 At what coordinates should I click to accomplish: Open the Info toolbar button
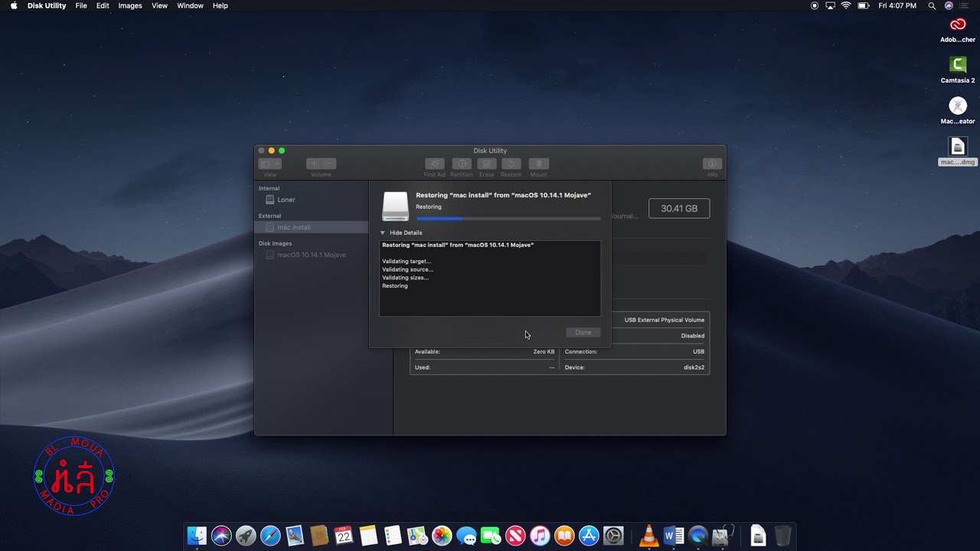click(x=712, y=164)
